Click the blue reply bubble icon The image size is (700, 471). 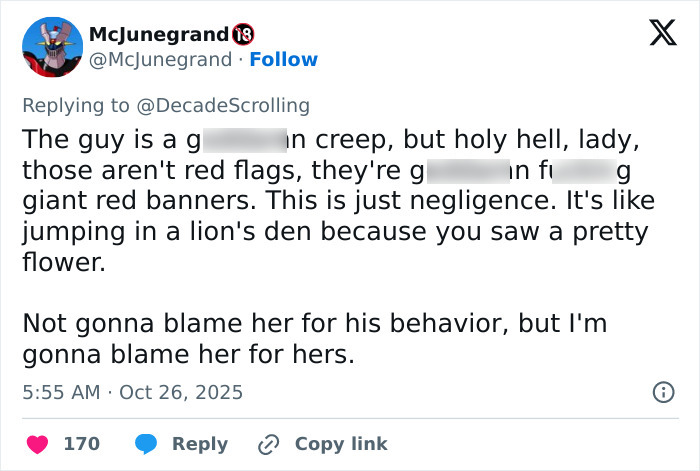146,443
